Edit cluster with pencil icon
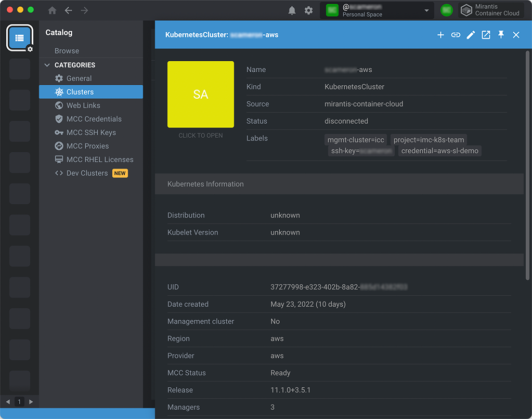The width and height of the screenshot is (532, 419). (471, 35)
